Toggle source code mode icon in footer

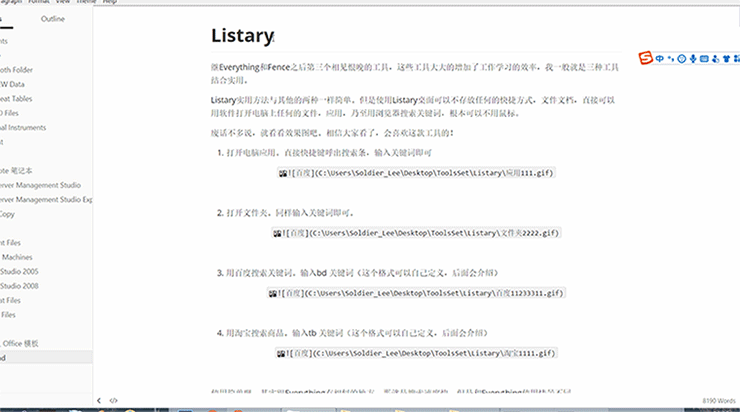coord(113,400)
